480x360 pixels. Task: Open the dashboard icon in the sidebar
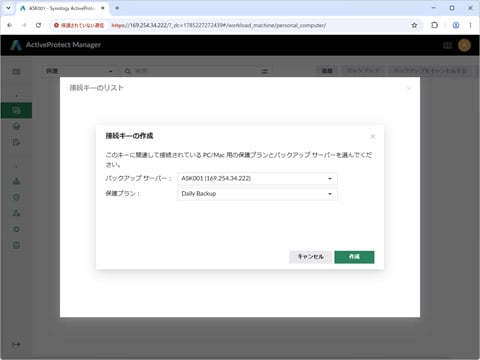pos(16,71)
